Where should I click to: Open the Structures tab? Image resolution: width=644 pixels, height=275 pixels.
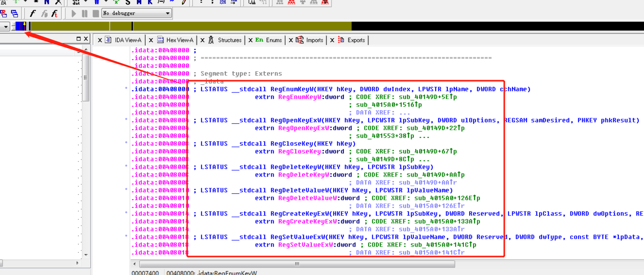(229, 40)
